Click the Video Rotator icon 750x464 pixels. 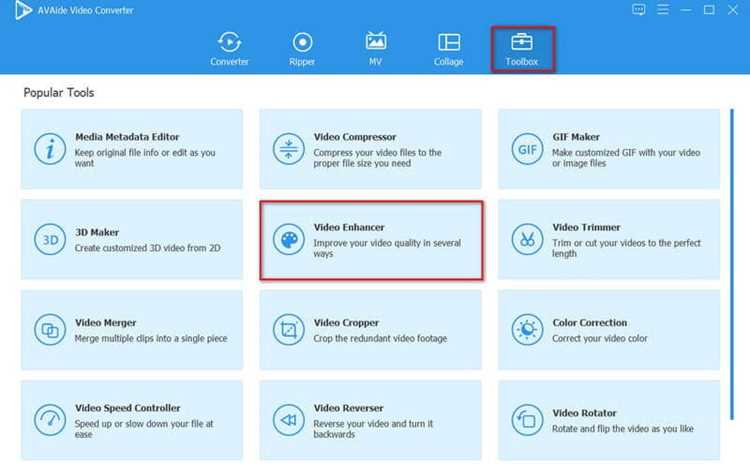pyautogui.click(x=527, y=420)
